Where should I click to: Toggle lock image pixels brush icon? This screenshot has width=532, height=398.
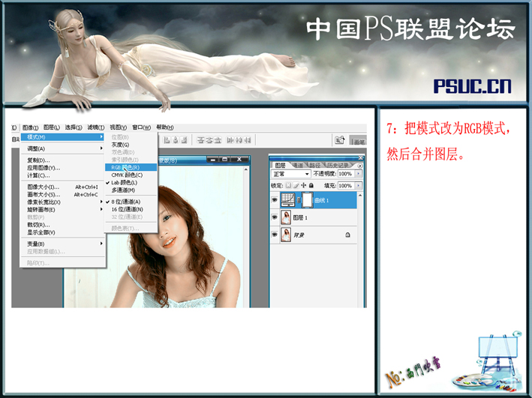coord(296,185)
